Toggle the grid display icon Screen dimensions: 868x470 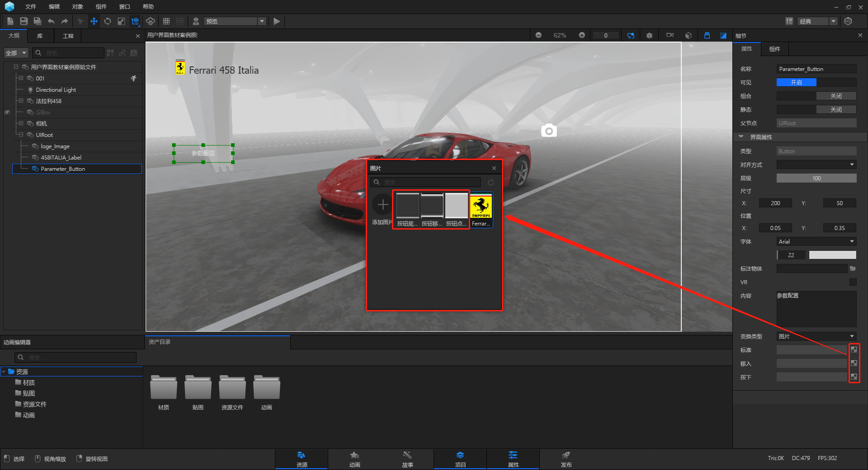166,21
